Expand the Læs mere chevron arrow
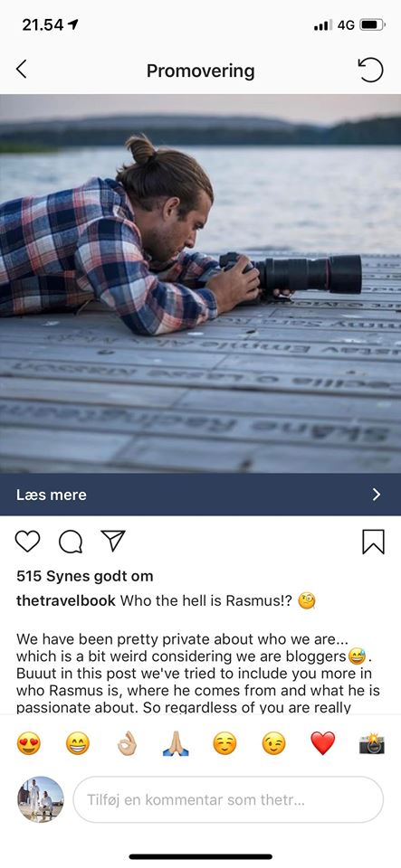401x868 pixels. click(x=377, y=495)
